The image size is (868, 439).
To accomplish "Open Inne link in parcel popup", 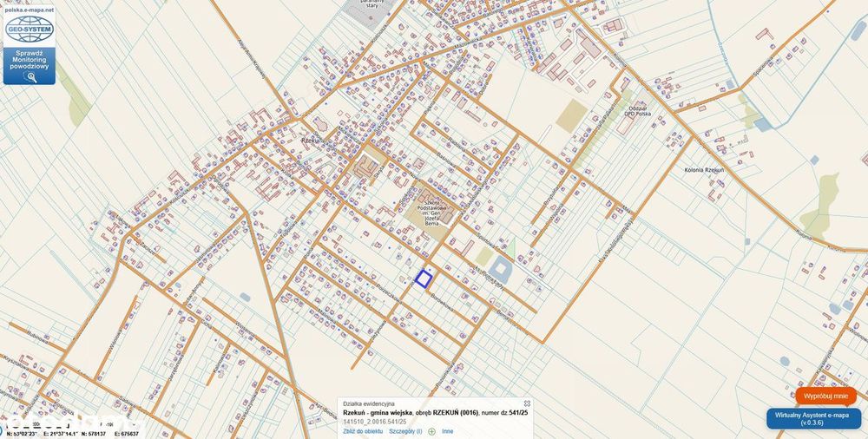I will point(447,430).
